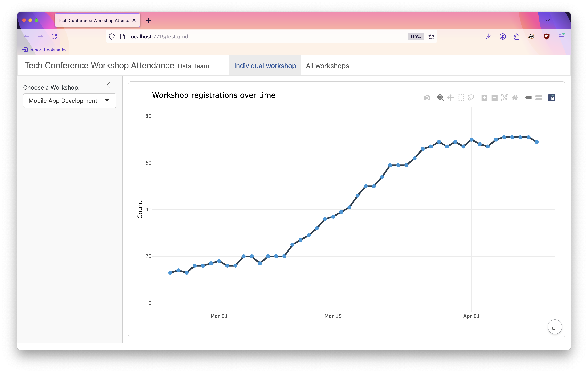Collapse the sidebar with the chevron
Screen dimensions: 588x373
click(108, 85)
